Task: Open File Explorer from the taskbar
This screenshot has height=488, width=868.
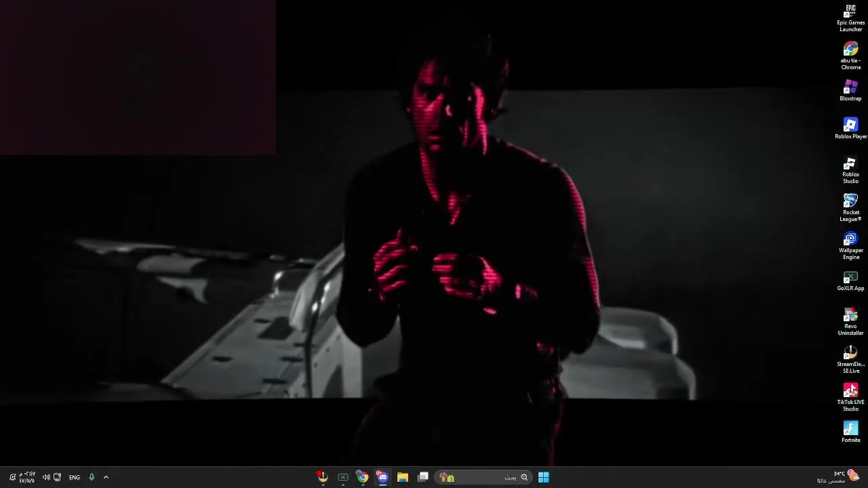Action: click(x=402, y=477)
